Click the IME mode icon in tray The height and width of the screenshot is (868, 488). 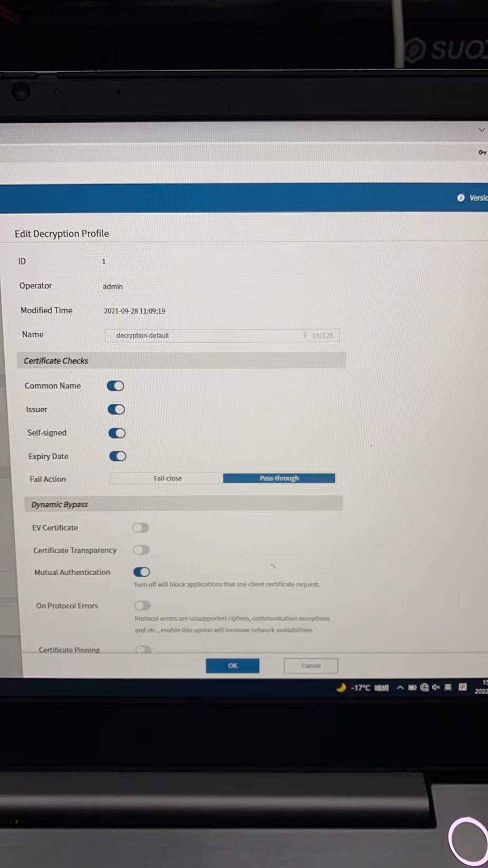click(463, 687)
